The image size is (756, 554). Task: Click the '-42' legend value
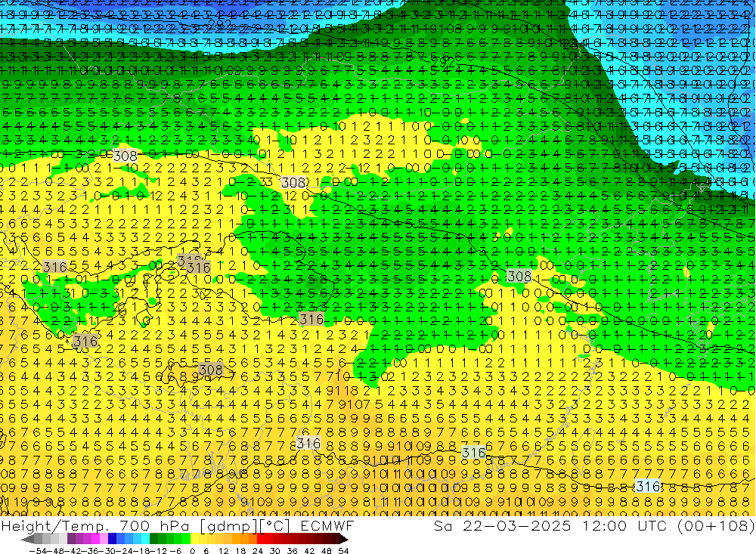coord(73,551)
